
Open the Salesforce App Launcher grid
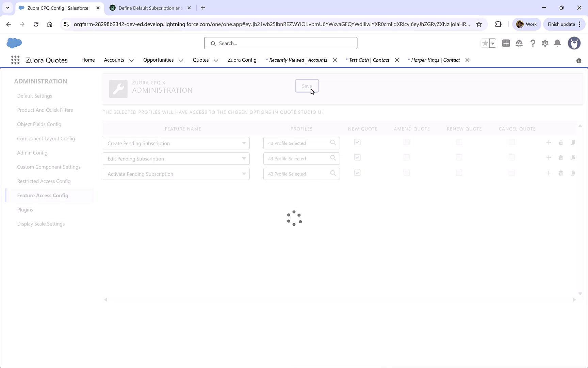point(15,60)
